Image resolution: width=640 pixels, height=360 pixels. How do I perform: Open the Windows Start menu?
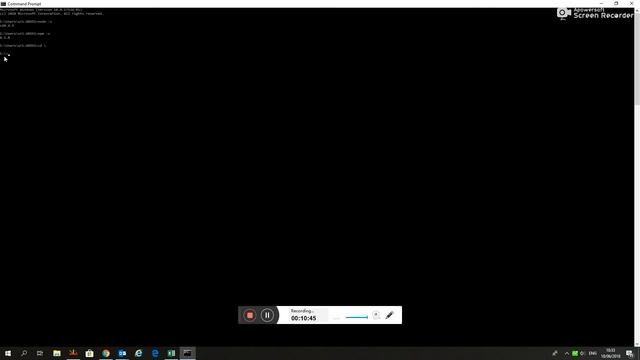tap(8, 353)
